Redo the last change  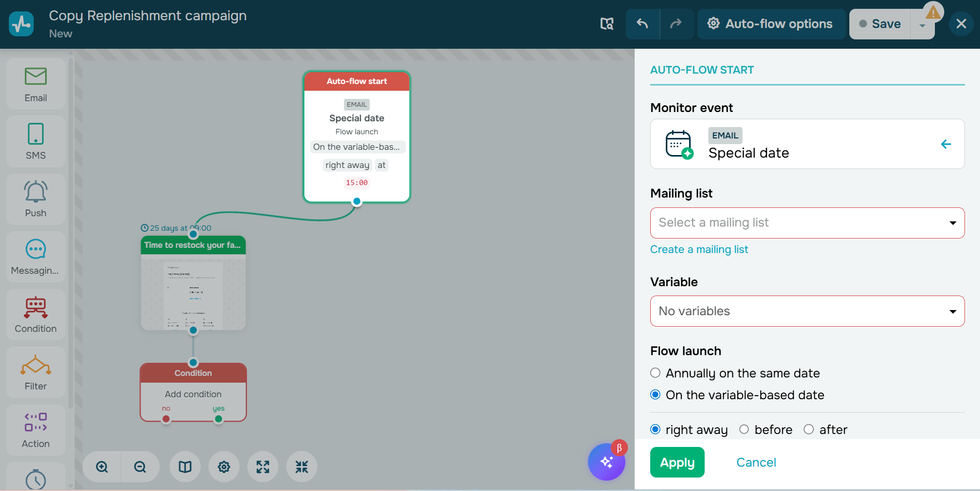click(x=676, y=24)
